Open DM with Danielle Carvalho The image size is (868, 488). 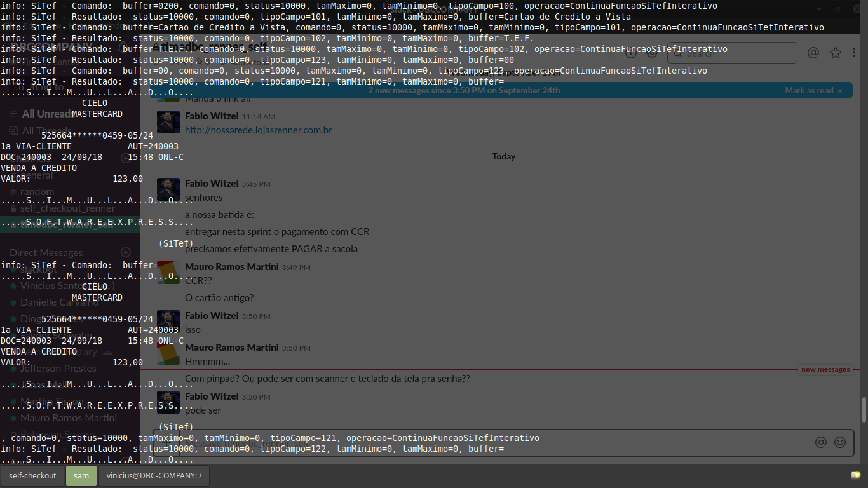click(59, 302)
